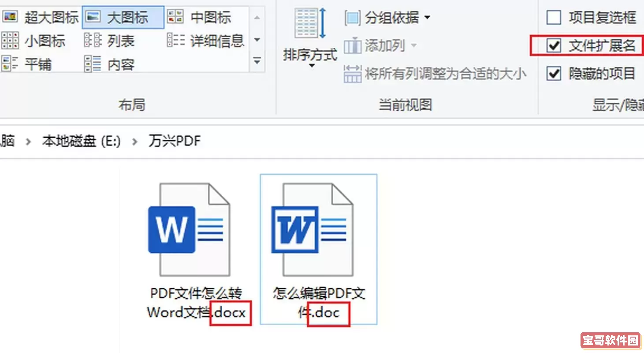The image size is (644, 353).
Task: Switch to 内容 view layout
Action: pos(109,64)
